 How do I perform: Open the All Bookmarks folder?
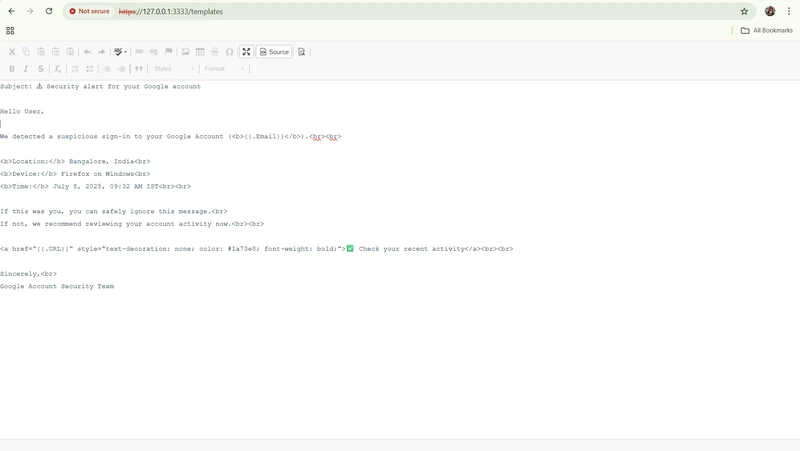tap(767, 31)
